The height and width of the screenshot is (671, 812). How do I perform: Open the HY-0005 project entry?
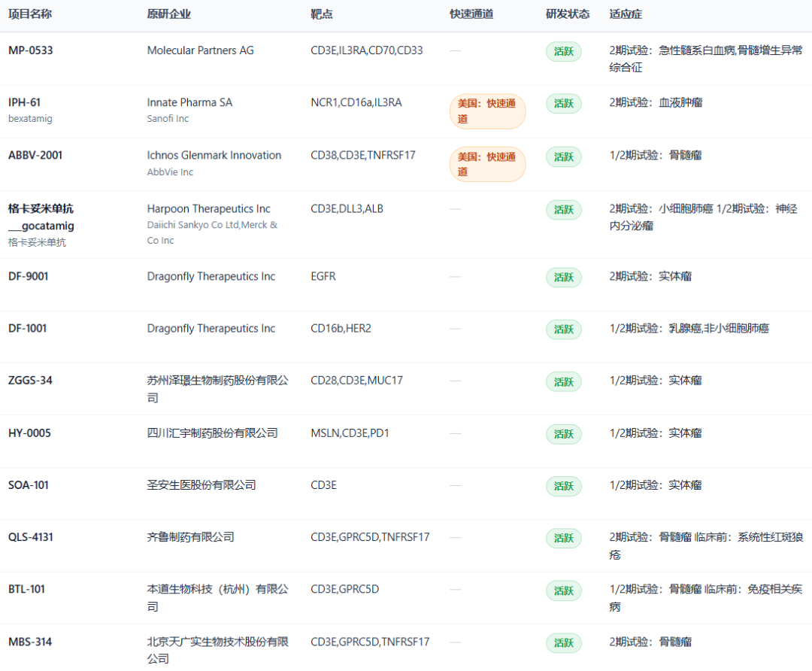pyautogui.click(x=29, y=433)
